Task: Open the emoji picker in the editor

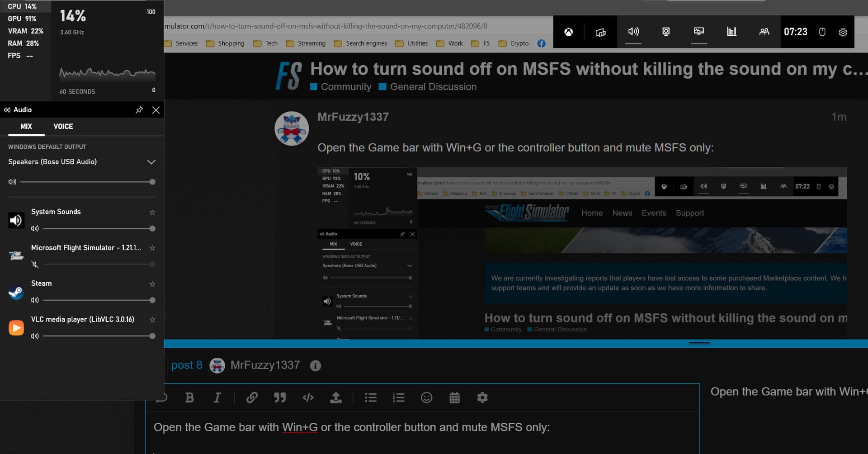Action: (x=426, y=397)
